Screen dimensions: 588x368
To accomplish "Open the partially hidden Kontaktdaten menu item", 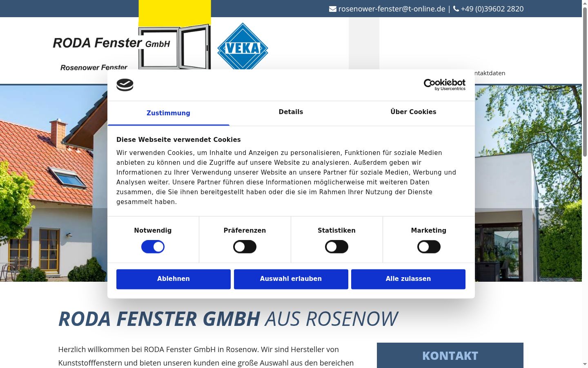I will click(x=490, y=73).
